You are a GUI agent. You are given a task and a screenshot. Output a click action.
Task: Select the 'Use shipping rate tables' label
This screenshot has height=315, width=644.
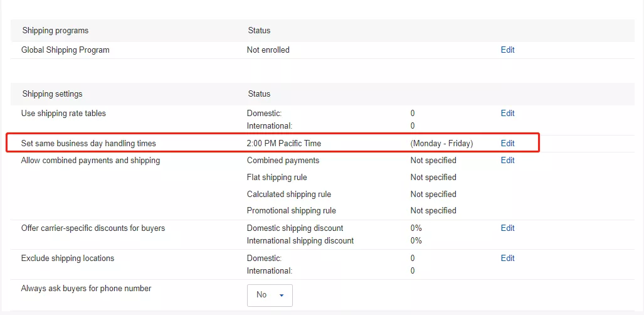(x=63, y=114)
